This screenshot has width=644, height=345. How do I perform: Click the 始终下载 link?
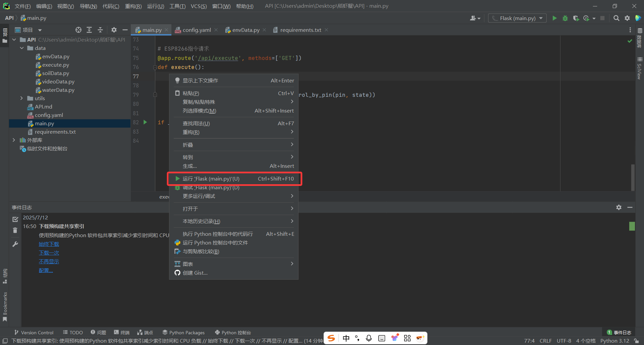click(49, 244)
